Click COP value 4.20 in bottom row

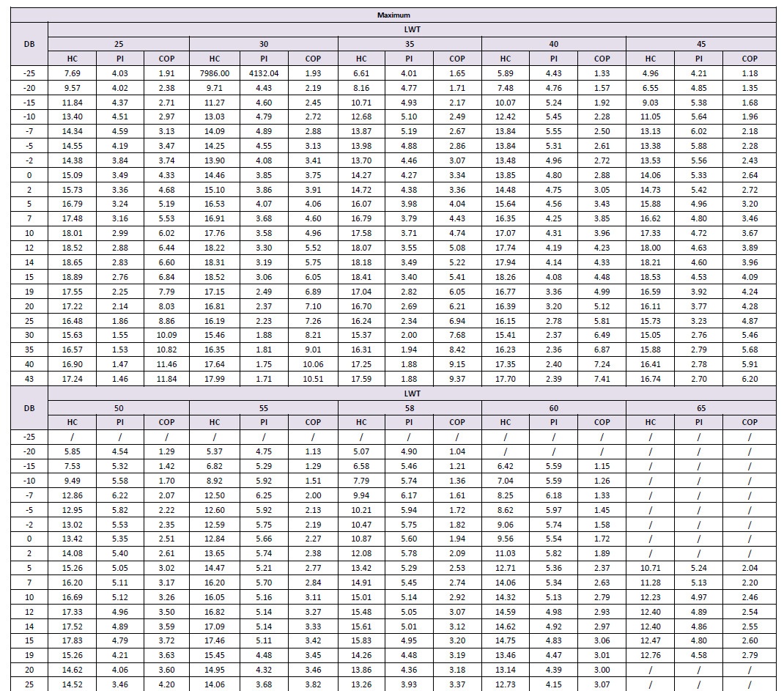click(x=166, y=684)
